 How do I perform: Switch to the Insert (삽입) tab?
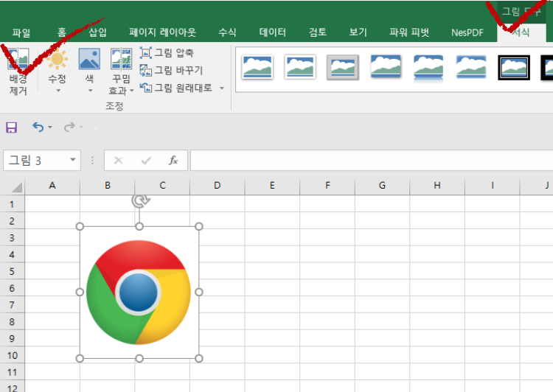coord(97,32)
